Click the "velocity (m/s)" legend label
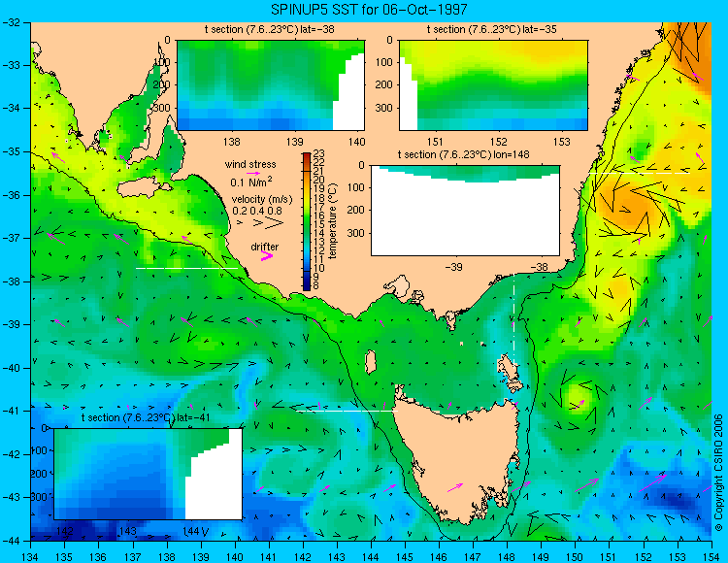The height and width of the screenshot is (563, 728). [x=262, y=200]
